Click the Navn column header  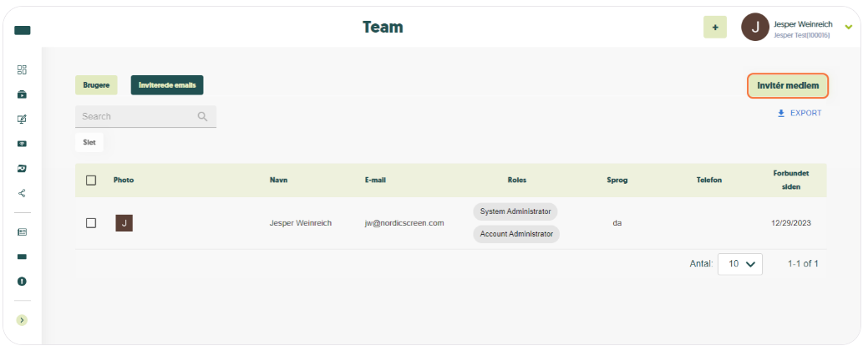(x=278, y=180)
